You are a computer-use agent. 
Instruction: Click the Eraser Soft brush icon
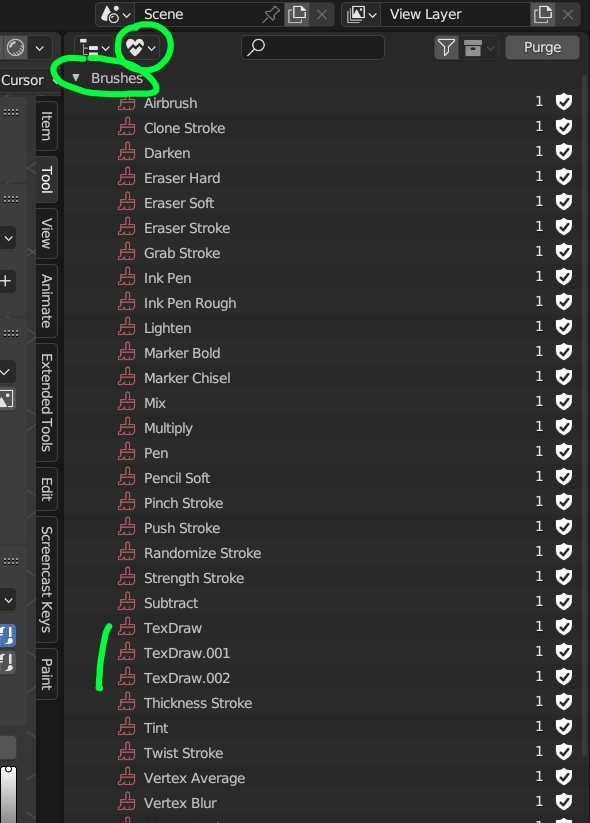(x=127, y=203)
